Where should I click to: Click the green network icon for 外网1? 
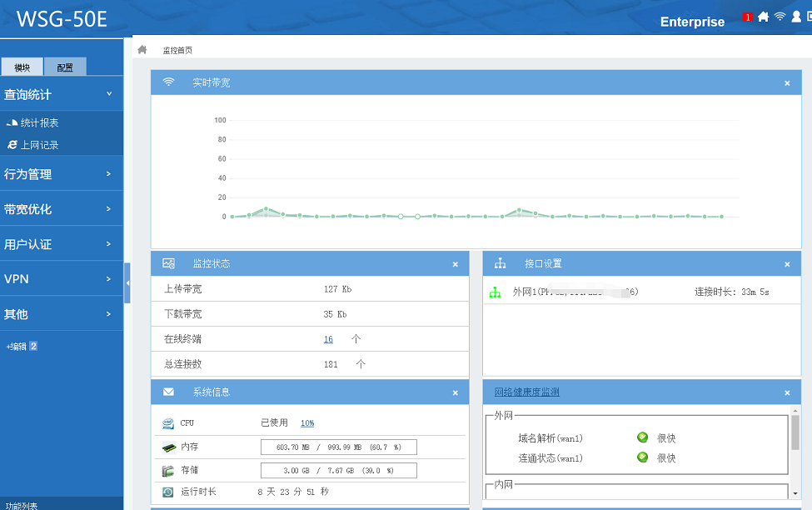[495, 292]
